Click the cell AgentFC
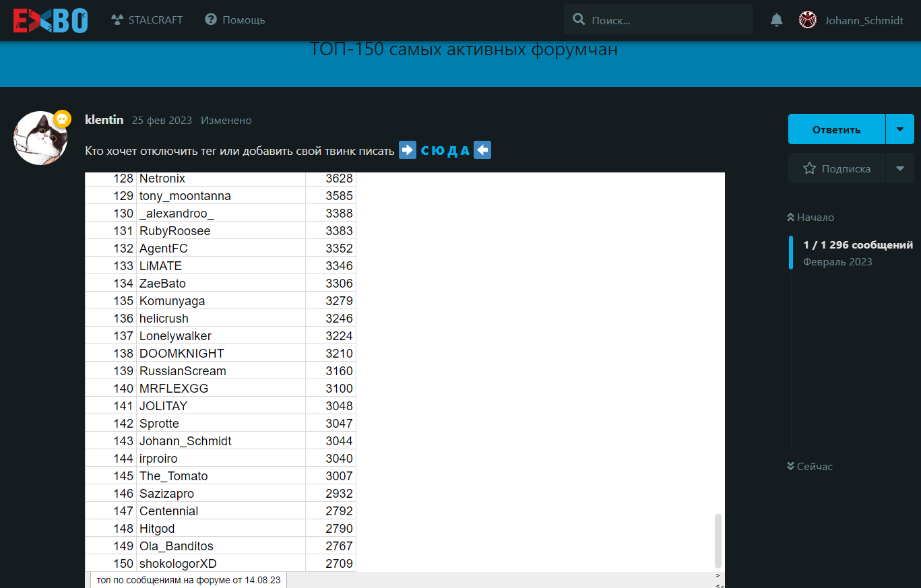This screenshot has width=921, height=588. pos(221,249)
